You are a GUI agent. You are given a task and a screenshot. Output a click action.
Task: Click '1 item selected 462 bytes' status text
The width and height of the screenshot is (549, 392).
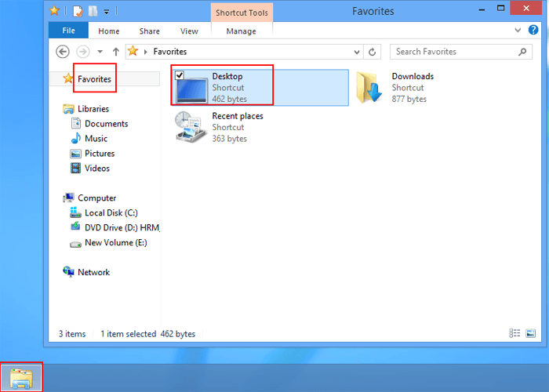(147, 334)
